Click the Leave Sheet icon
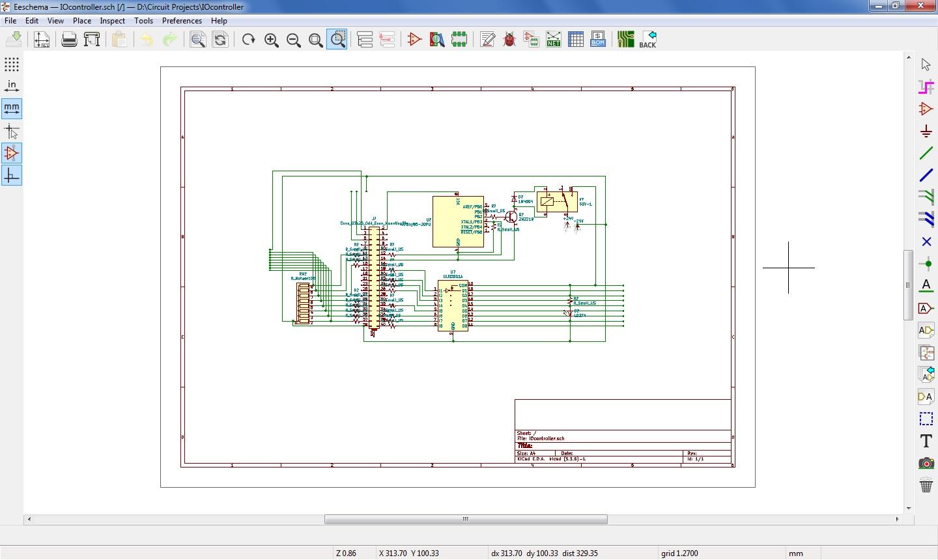Image resolution: width=938 pixels, height=560 pixels. (387, 39)
